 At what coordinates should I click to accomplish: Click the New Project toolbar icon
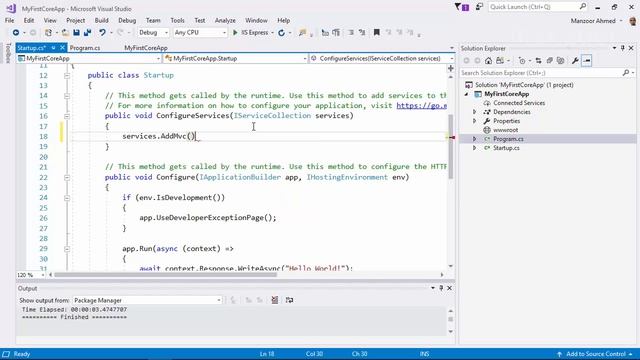(x=48, y=33)
